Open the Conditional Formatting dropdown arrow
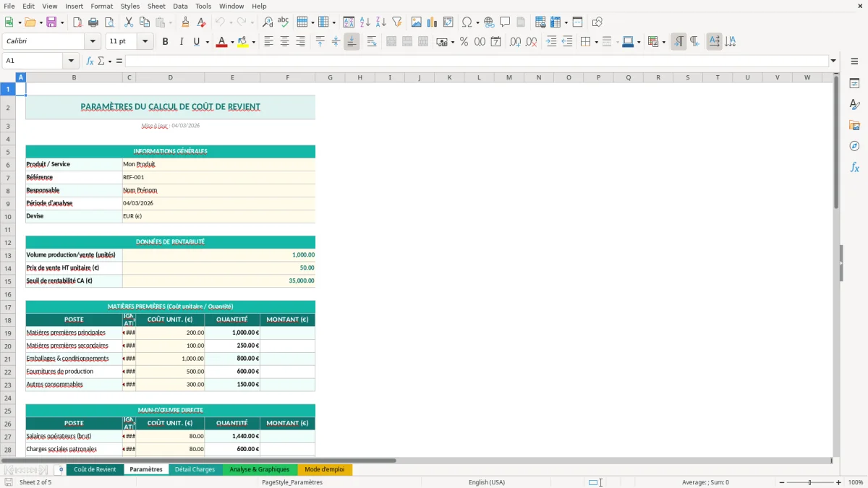 pyautogui.click(x=663, y=42)
